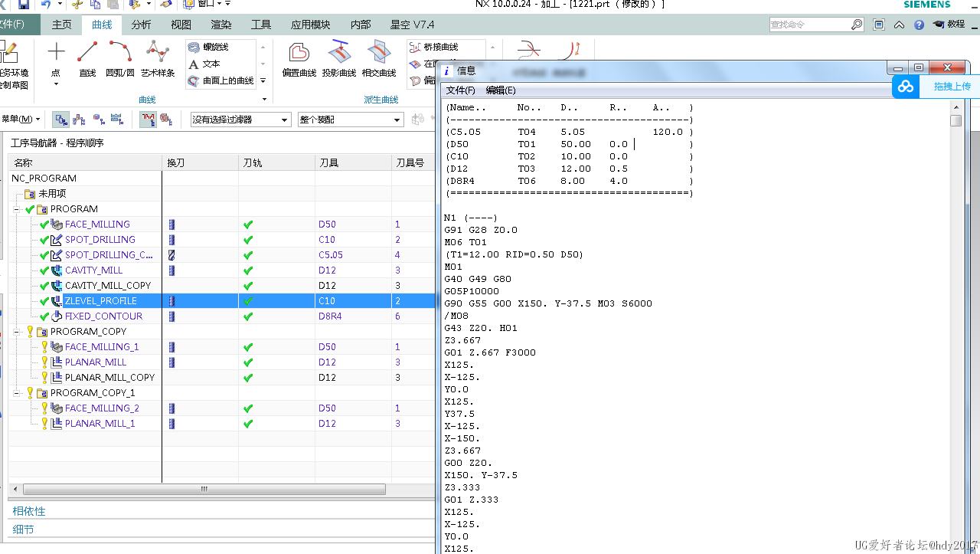Select the 未用项 unused items folder
980x554 pixels.
click(52, 194)
